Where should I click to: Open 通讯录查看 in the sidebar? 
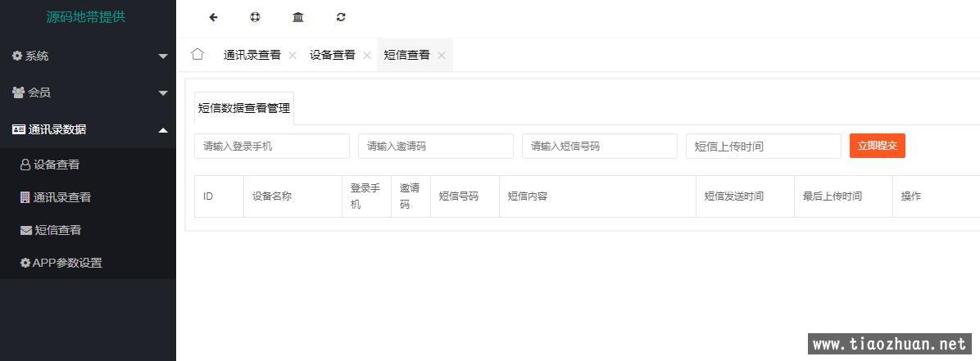coord(88,197)
